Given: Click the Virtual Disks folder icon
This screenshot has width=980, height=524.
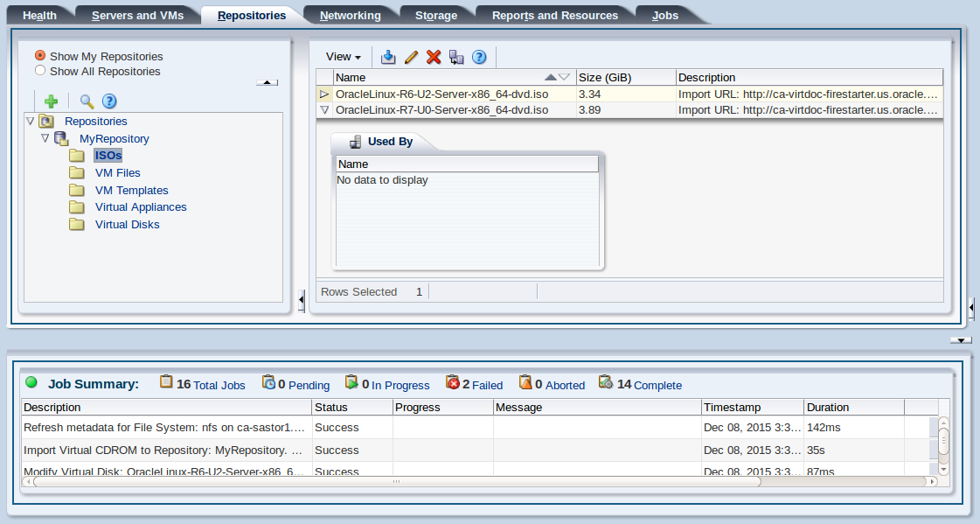Looking at the screenshot, I should 77,225.
